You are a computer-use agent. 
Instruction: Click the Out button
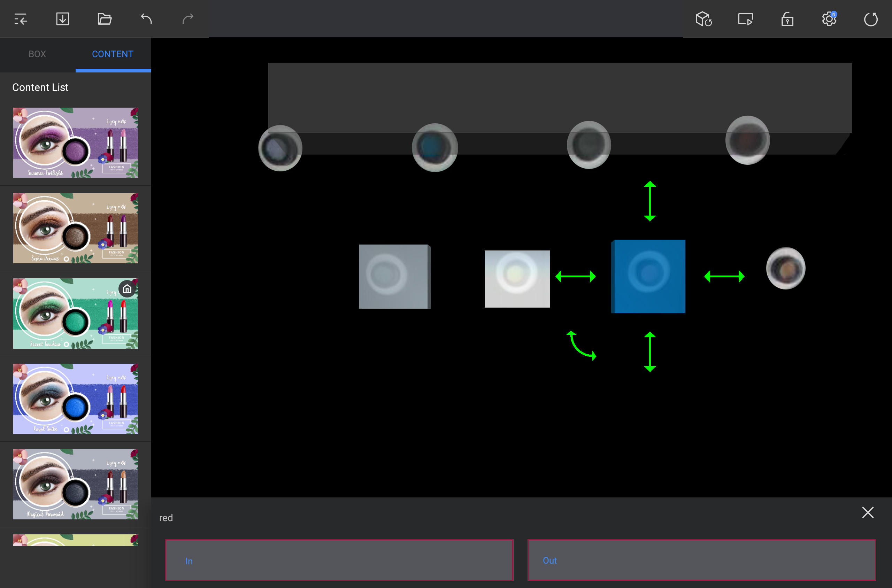tap(701, 560)
